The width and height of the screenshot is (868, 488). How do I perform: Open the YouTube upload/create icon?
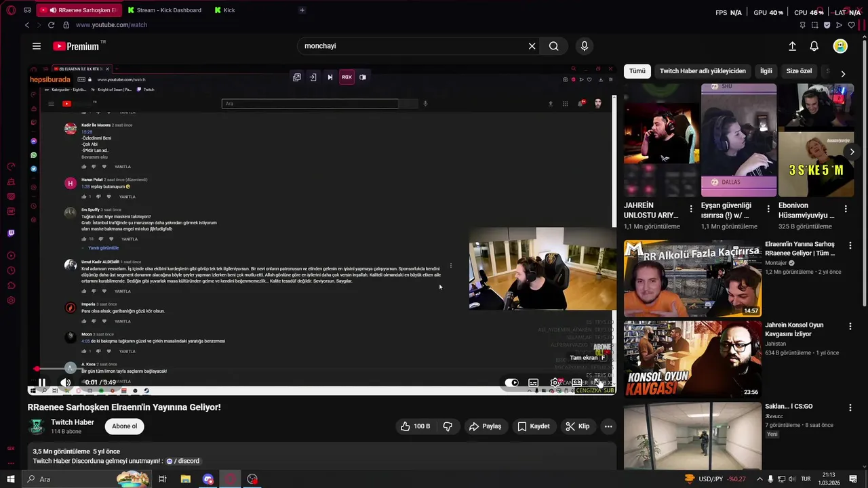[x=792, y=46]
